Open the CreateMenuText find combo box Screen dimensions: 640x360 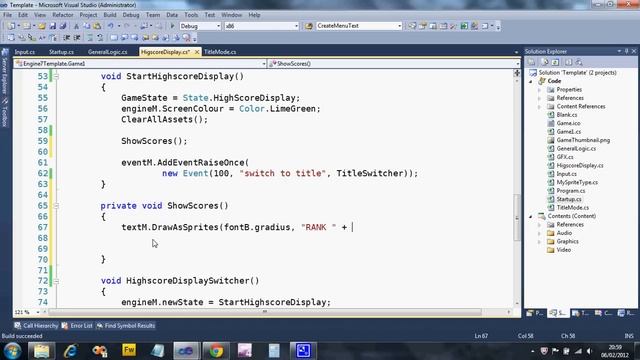click(x=399, y=26)
